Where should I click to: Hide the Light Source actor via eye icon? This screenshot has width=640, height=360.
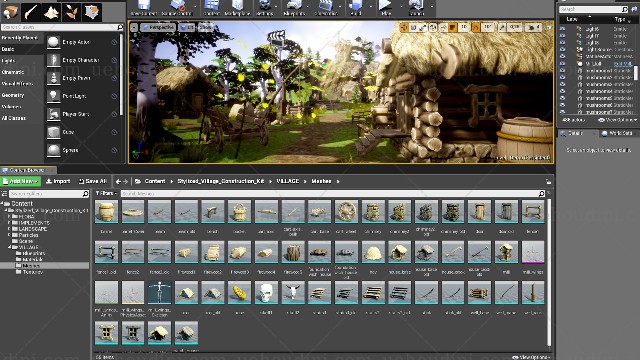point(562,49)
